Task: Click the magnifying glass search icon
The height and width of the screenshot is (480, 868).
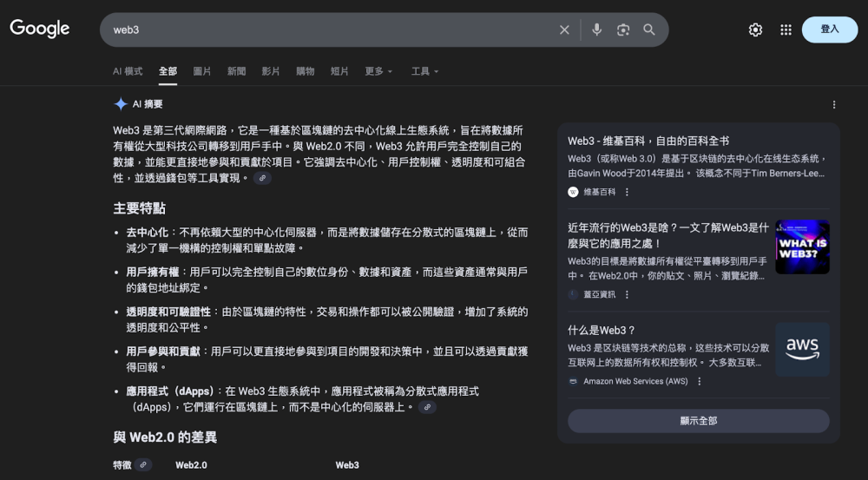Action: point(649,30)
